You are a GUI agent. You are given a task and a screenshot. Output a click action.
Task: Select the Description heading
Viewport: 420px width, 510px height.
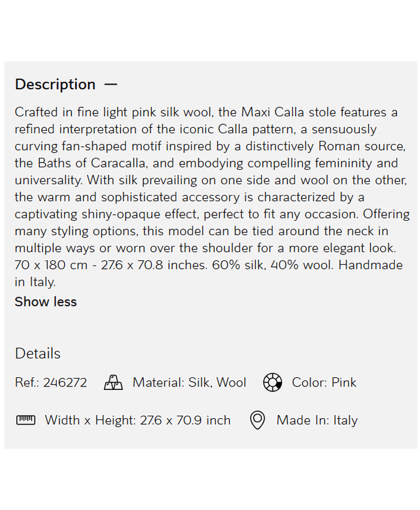[55, 85]
